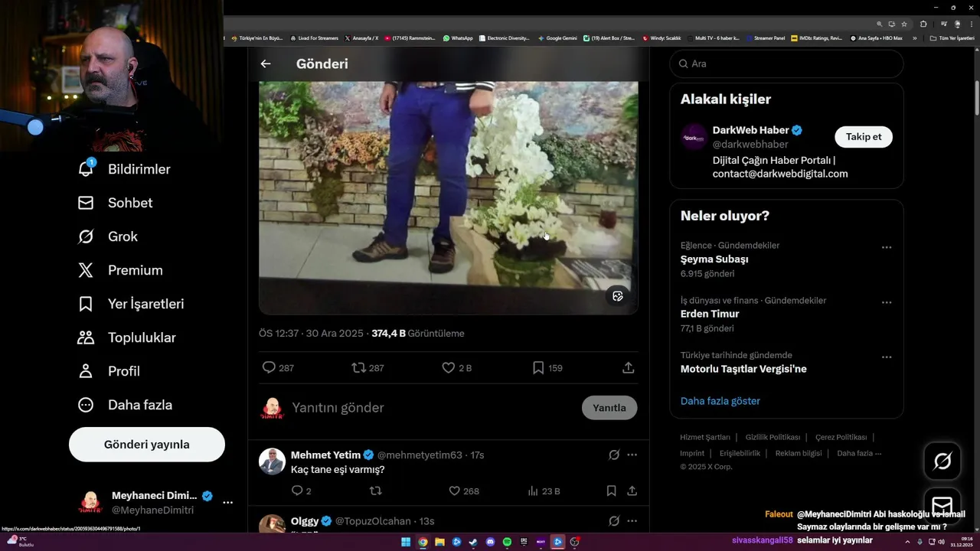Click Daha fazla göster link
The image size is (980, 551).
(720, 401)
